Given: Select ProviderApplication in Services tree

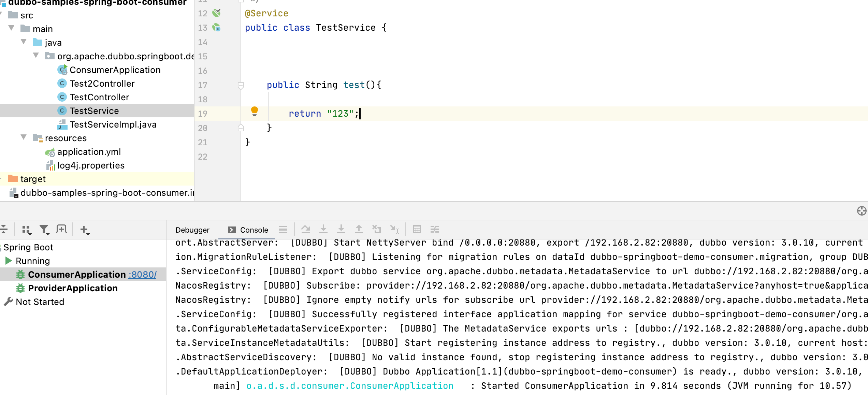Looking at the screenshot, I should (x=73, y=288).
